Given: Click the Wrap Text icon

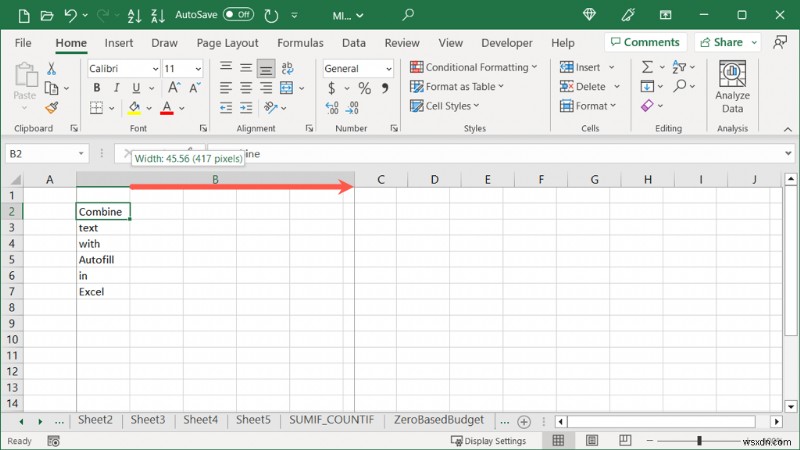Looking at the screenshot, I should (287, 68).
